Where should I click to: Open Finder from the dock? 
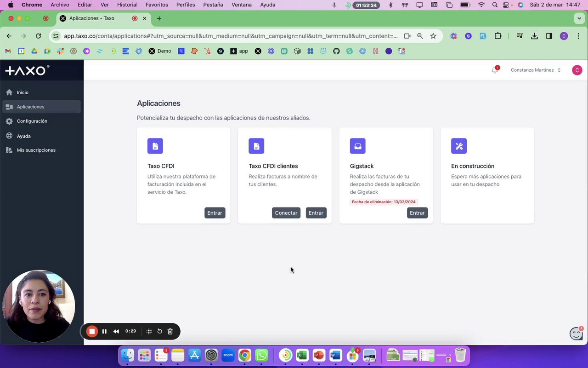click(x=127, y=355)
